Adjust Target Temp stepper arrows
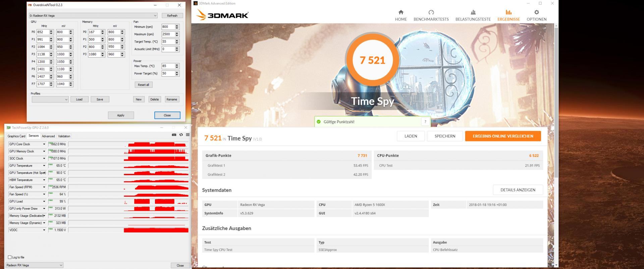 tap(177, 42)
